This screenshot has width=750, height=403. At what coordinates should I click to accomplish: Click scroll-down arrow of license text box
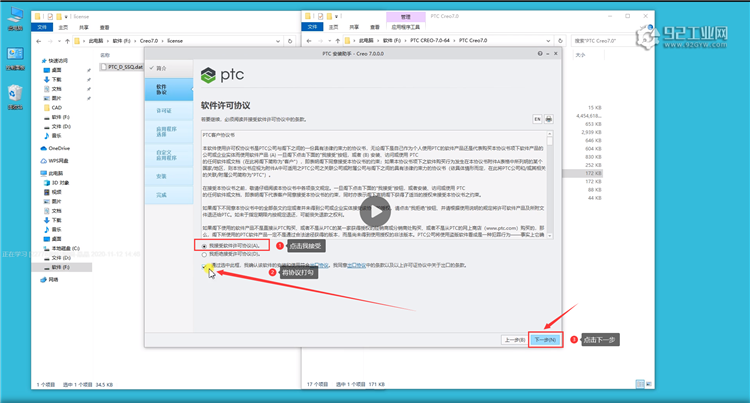pyautogui.click(x=550, y=236)
